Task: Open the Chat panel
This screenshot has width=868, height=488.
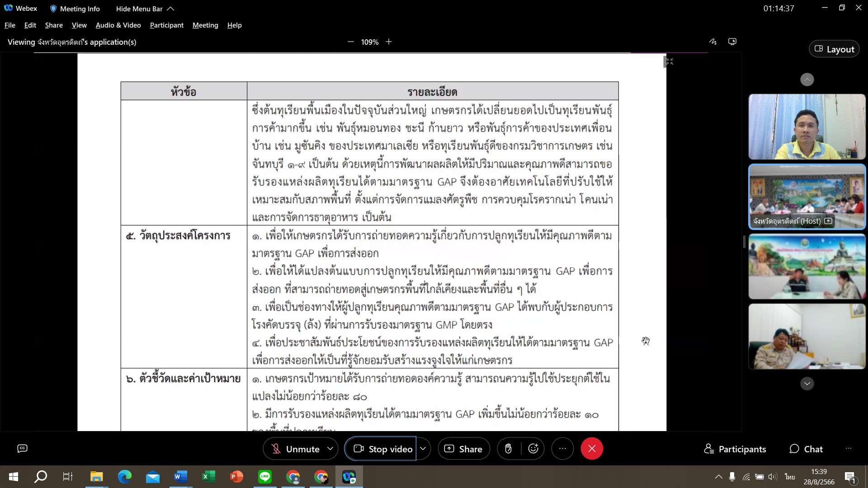Action: [806, 449]
